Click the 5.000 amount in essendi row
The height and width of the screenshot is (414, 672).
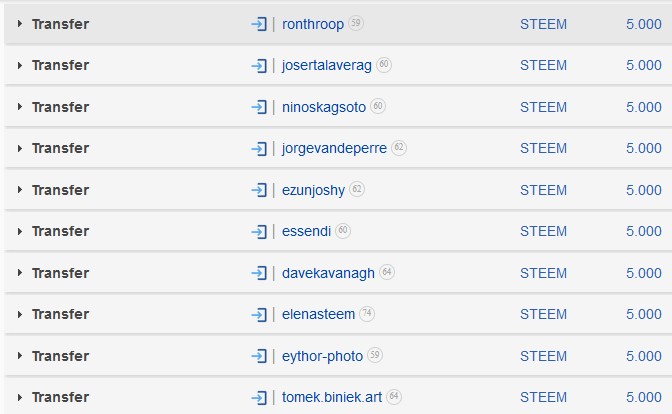[644, 231]
